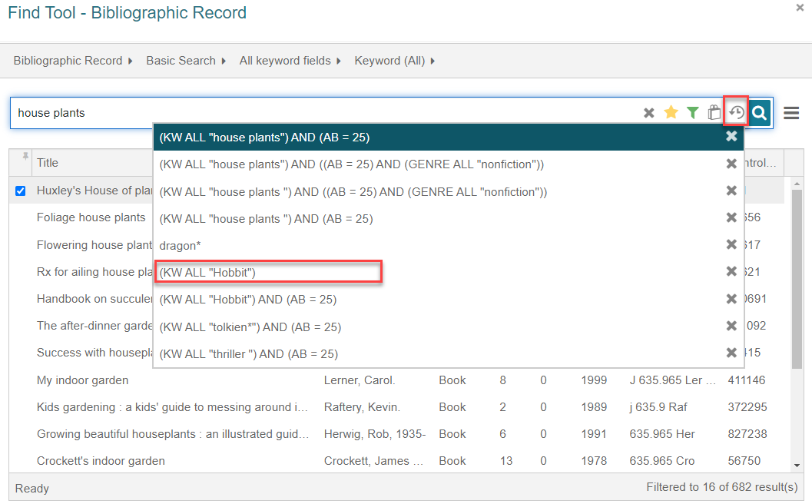This screenshot has height=504, width=812.
Task: Open the search history clock icon
Action: [736, 112]
